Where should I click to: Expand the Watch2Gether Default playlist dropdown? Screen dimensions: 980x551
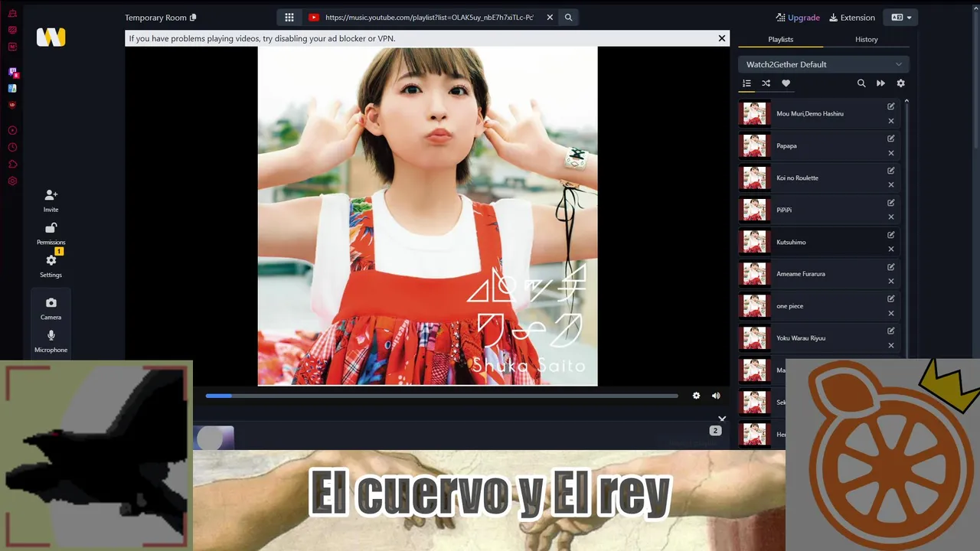[x=823, y=64]
